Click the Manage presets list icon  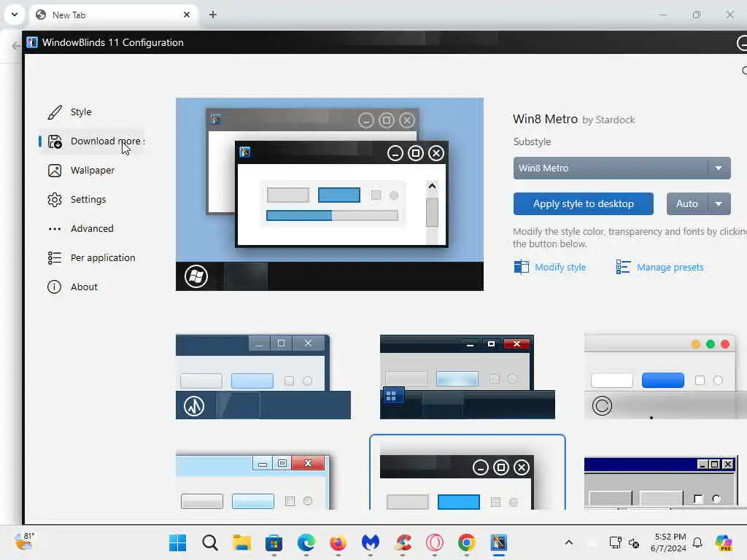623,267
